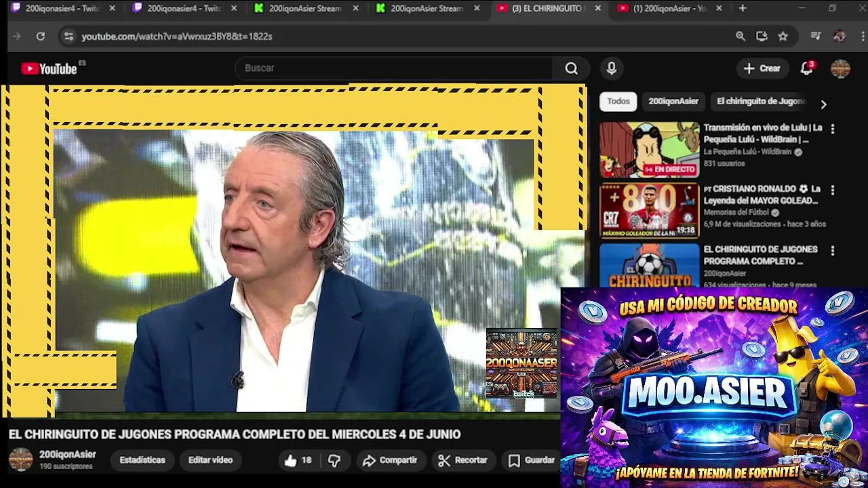Open options menu for Chiringuito suggested video

coord(832,251)
